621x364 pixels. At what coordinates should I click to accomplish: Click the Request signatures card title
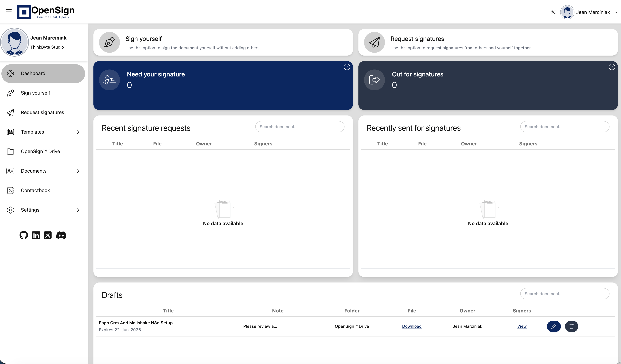(417, 39)
